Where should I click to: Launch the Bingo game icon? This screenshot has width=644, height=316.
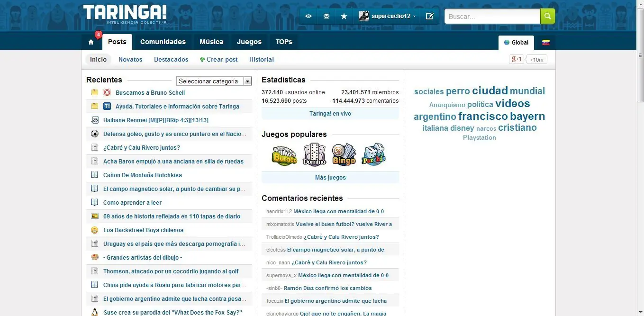click(344, 154)
